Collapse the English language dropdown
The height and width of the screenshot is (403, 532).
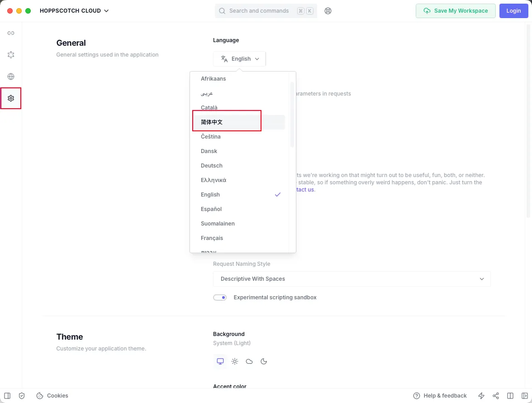239,59
